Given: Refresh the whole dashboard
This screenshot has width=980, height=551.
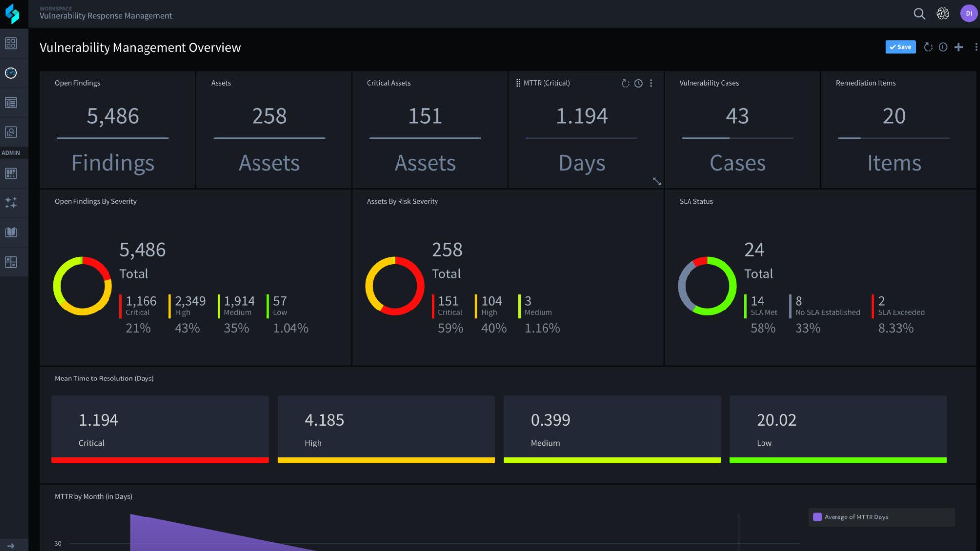Looking at the screenshot, I should 928,47.
